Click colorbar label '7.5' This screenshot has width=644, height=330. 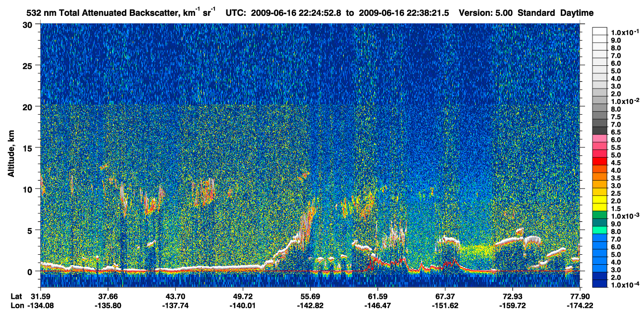[616, 116]
